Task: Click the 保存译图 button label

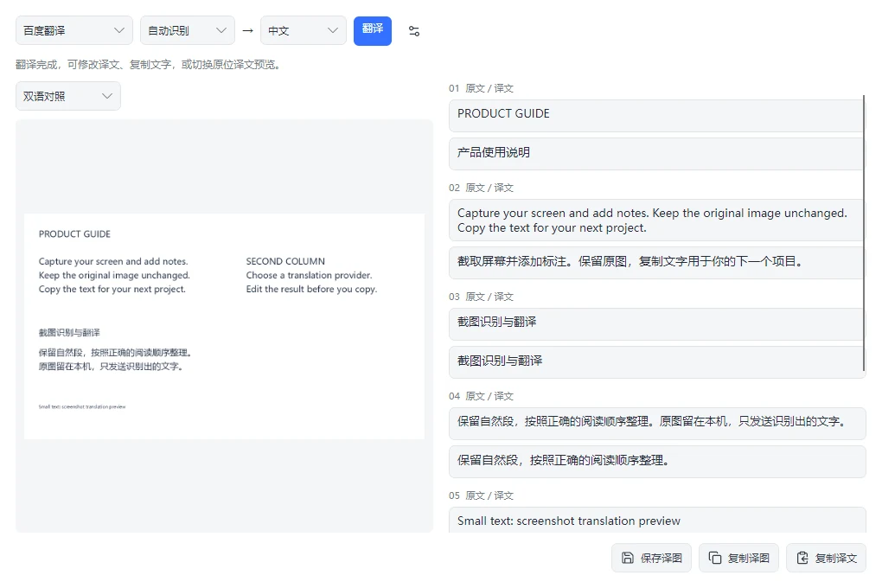Action: pyautogui.click(x=661, y=559)
